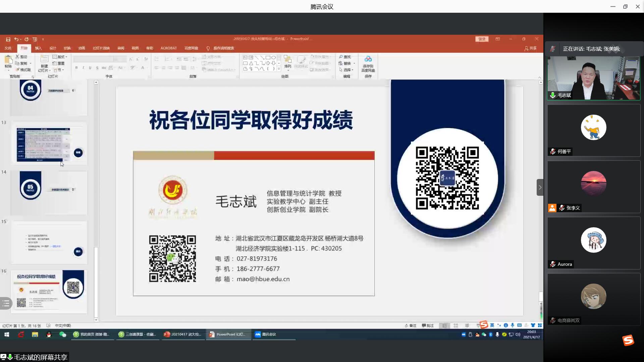Click the slide panel scrollbar down arrow
Viewport: 644px width, 362px height.
coord(96,320)
